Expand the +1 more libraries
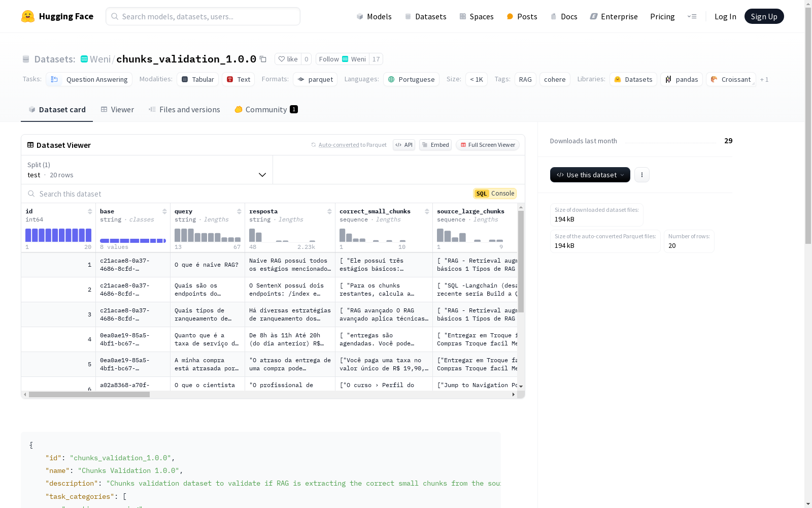This screenshot has height=508, width=812. point(764,79)
